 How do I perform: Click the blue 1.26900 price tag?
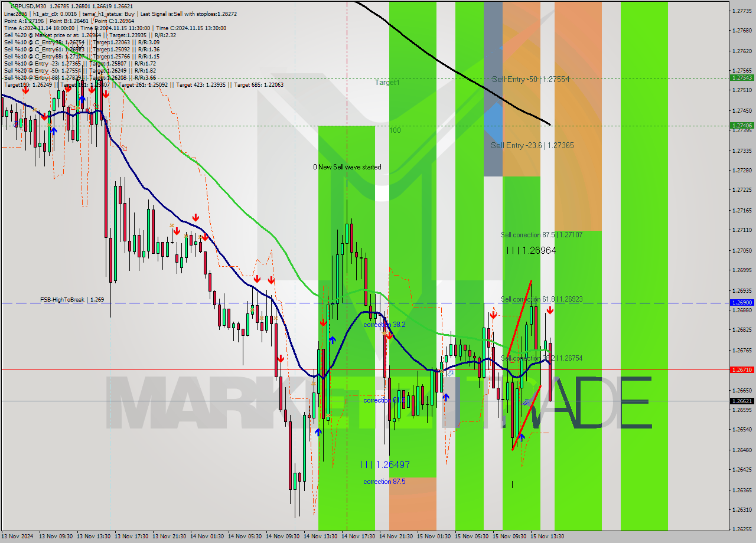(742, 302)
